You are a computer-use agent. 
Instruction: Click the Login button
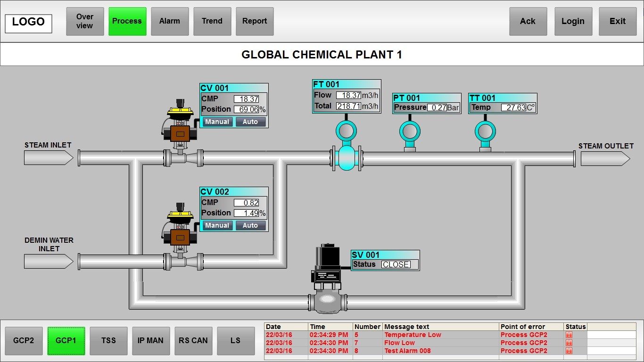click(x=573, y=21)
